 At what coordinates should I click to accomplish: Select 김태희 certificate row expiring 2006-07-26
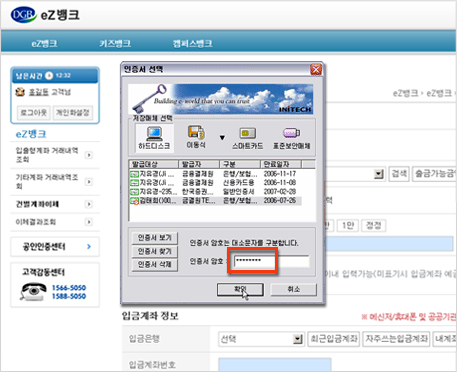click(215, 201)
